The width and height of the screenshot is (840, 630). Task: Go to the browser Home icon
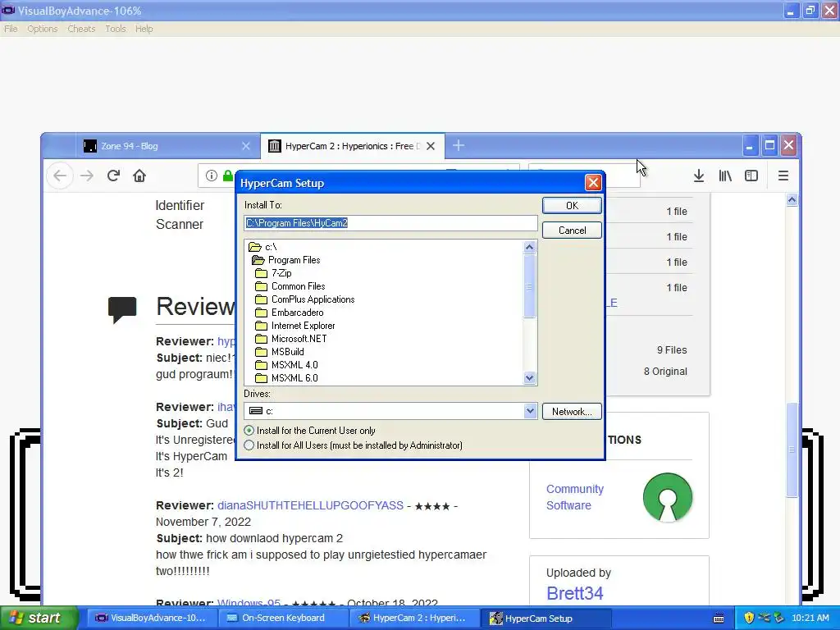coord(139,176)
